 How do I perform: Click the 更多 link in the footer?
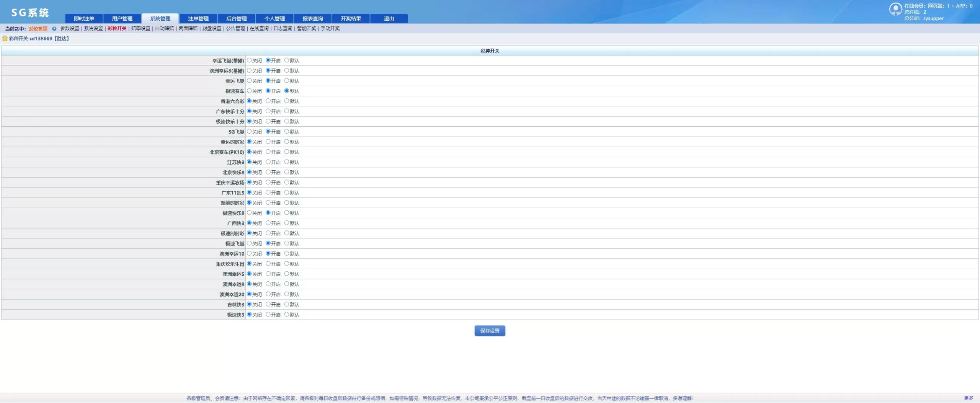point(968,398)
